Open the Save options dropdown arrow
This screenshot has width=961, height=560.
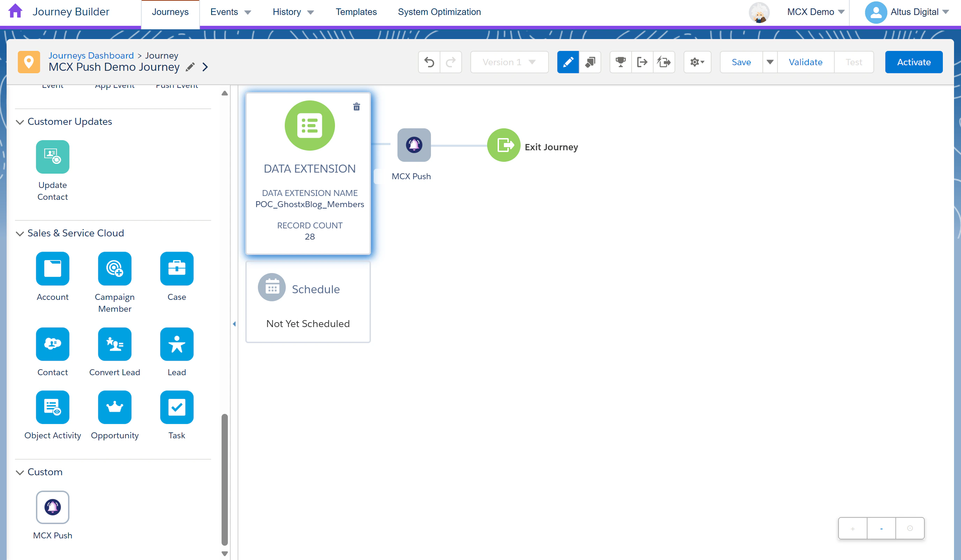(770, 62)
